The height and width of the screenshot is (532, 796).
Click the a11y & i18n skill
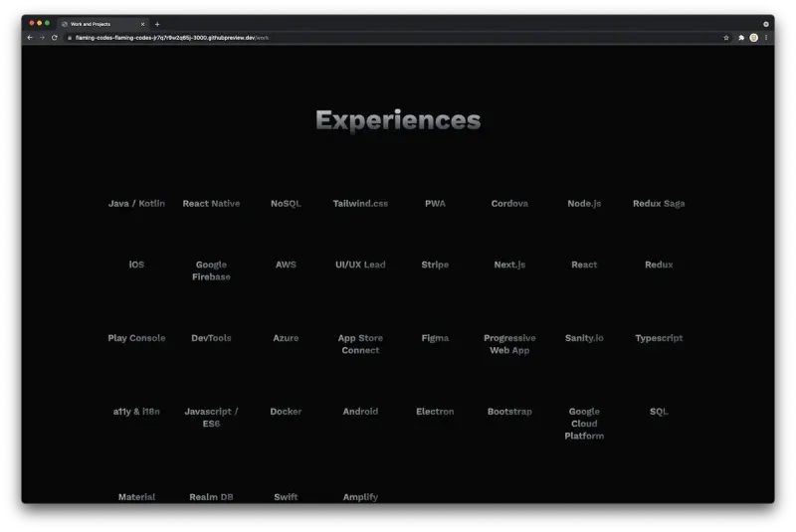point(136,412)
